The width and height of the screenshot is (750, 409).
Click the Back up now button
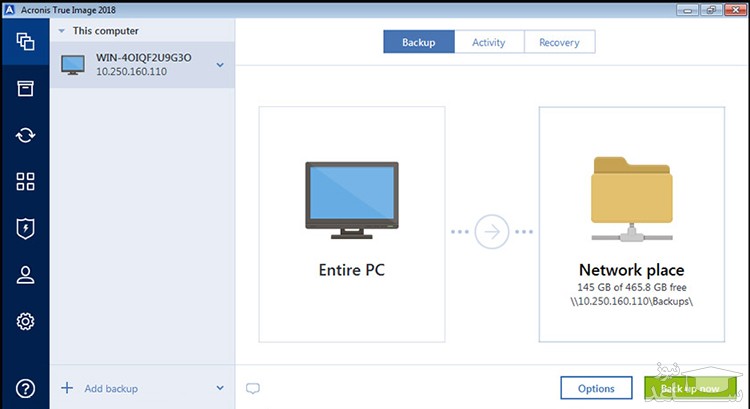(x=688, y=388)
